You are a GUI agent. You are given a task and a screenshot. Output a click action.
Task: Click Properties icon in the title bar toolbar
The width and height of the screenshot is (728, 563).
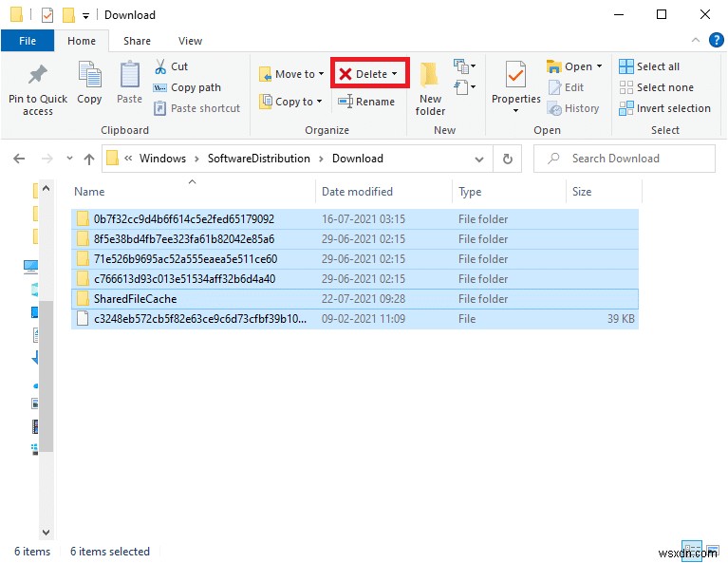point(47,15)
